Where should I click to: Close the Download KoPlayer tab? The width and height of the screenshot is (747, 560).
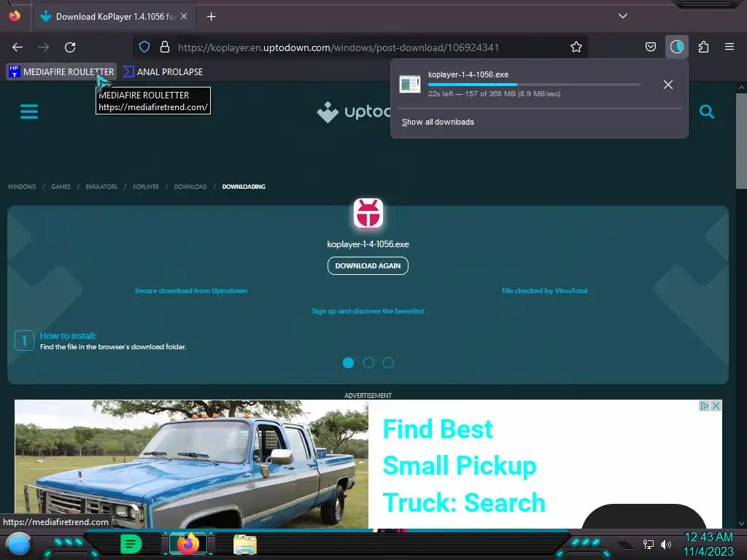click(x=184, y=16)
